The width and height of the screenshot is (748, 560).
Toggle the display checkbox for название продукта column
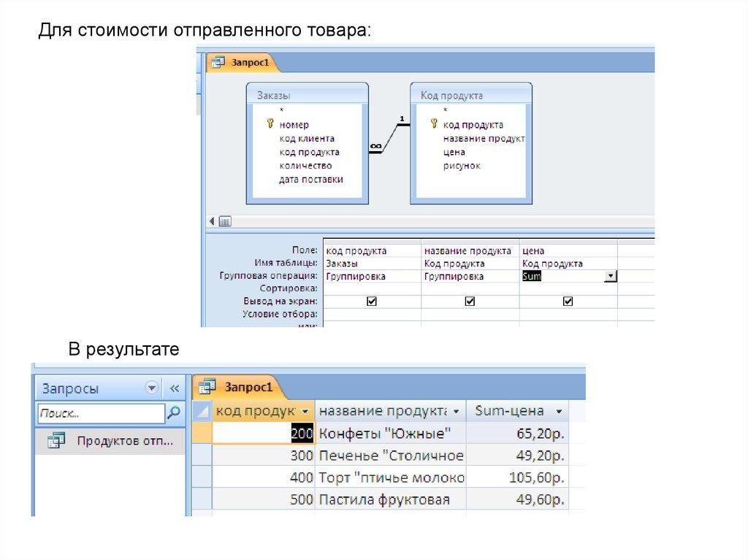[470, 301]
